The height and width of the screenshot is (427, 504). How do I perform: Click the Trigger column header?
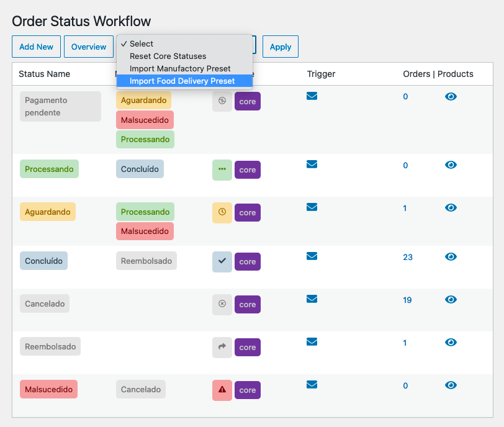click(321, 74)
